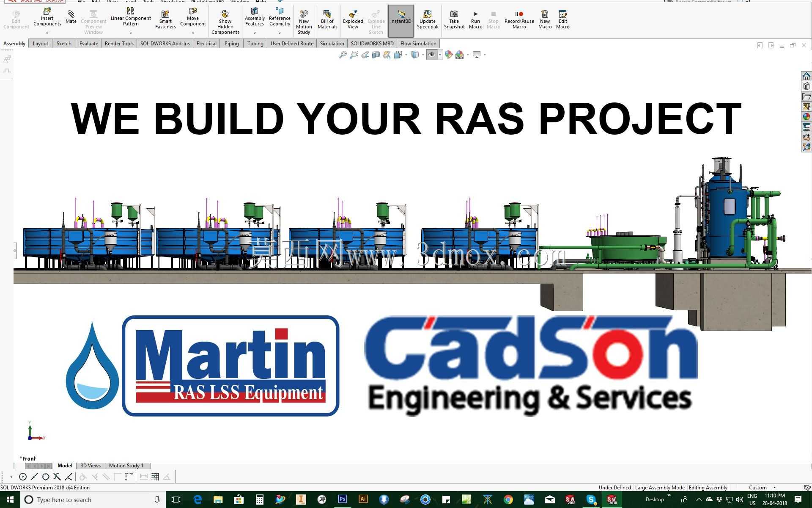Select the Line sketch tool in bottom toolbar
This screenshot has width=812, height=508.
34,477
